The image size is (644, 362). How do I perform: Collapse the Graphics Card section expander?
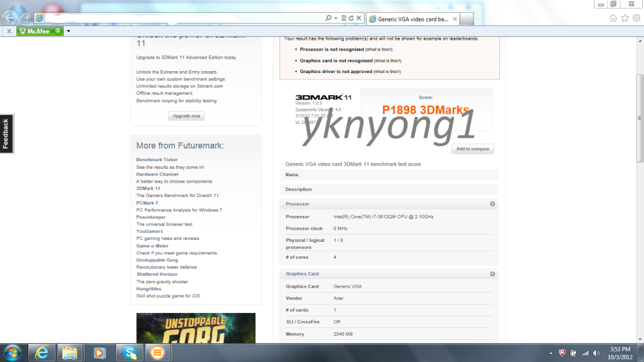pyautogui.click(x=492, y=274)
